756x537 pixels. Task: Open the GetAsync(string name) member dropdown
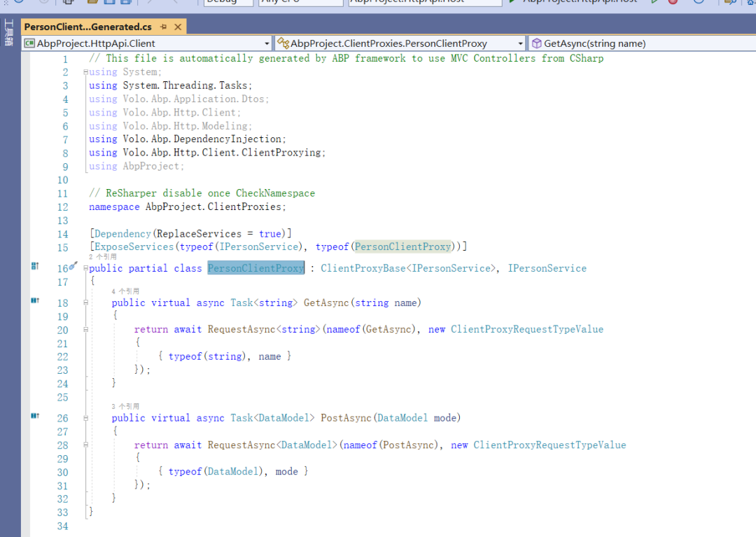coord(643,43)
